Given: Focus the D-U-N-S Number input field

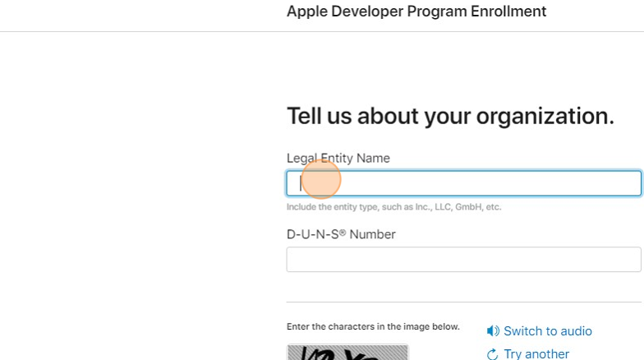Looking at the screenshot, I should point(463,260).
